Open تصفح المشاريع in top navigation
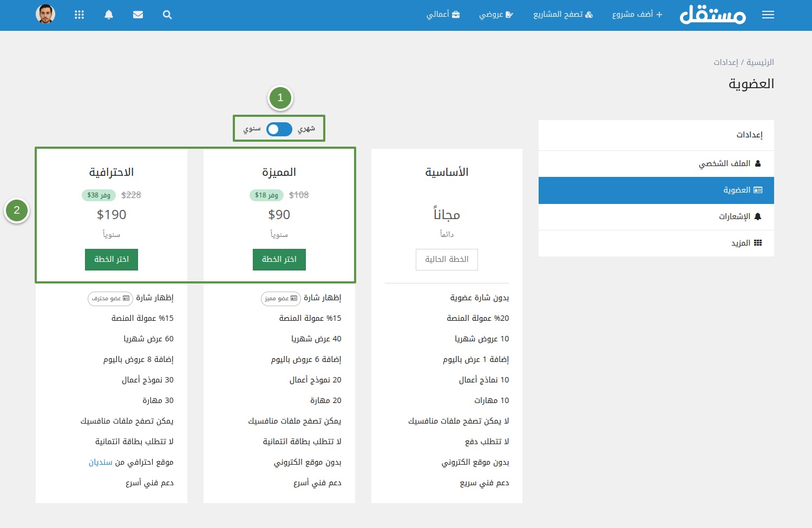This screenshot has height=528, width=812. [563, 15]
